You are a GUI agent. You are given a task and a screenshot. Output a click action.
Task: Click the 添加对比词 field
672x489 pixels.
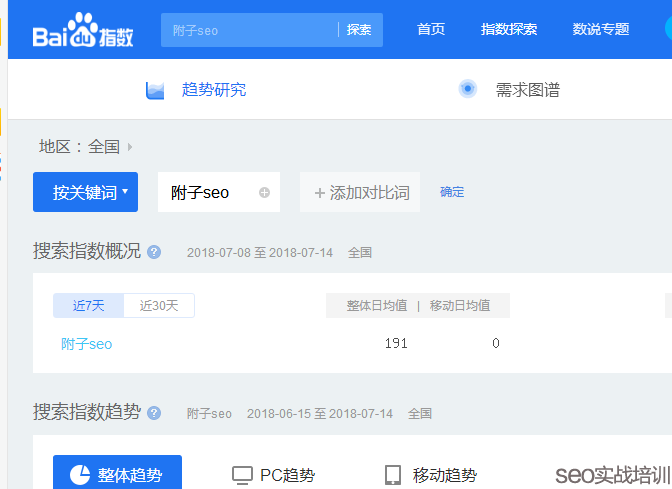pos(360,192)
